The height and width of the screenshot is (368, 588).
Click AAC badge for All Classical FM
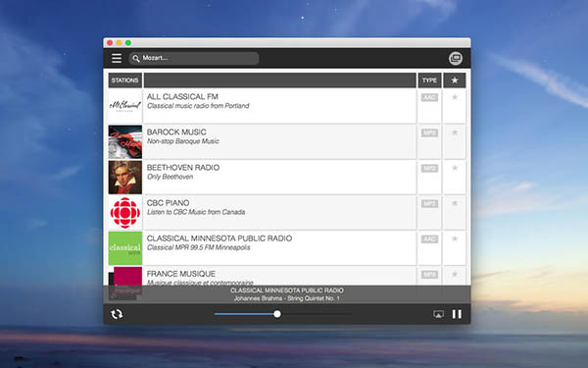(x=429, y=97)
